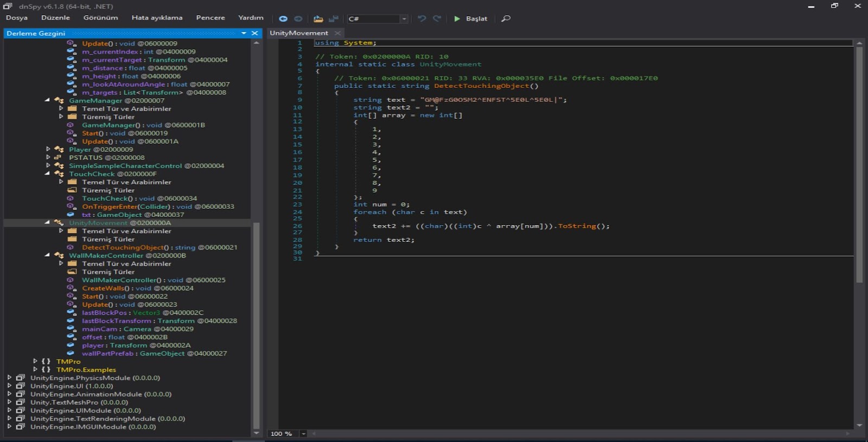Screen dimensions: 868x442
Task: Expand UnityEngine.PhysicsModule assembly
Action: point(9,377)
